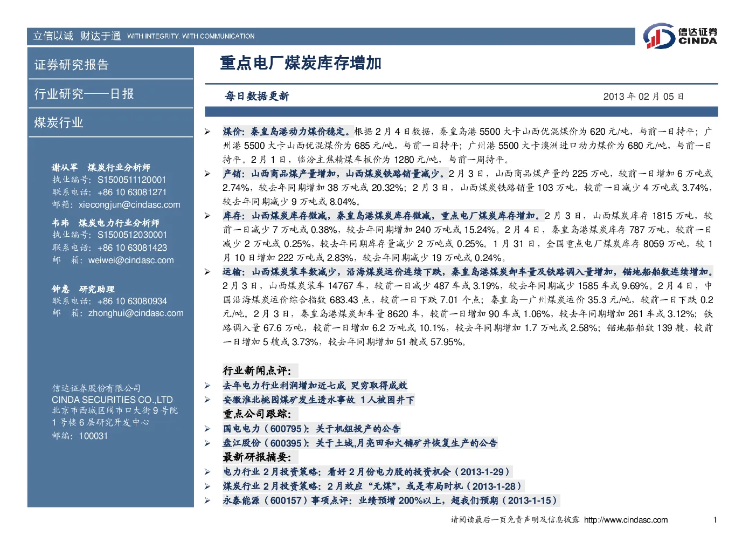Click arrow bullet beside 永泰能源 line

(207, 501)
